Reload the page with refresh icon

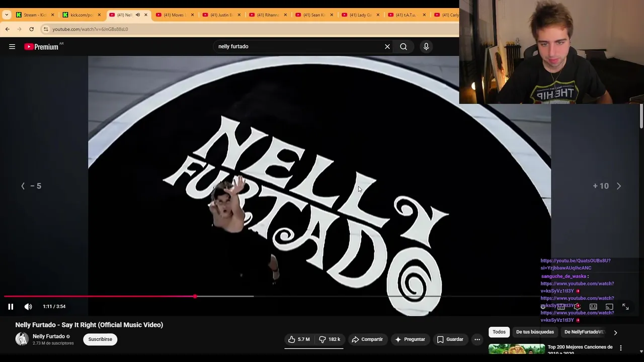click(x=32, y=29)
